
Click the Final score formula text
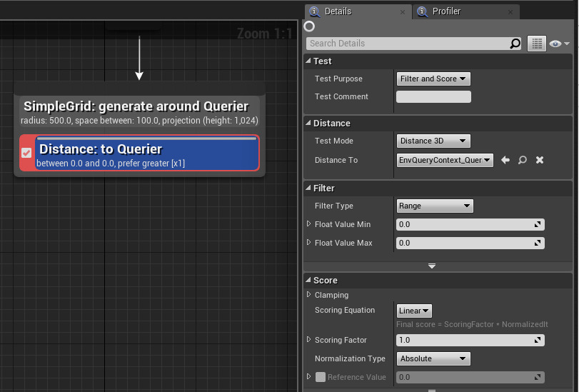(472, 324)
